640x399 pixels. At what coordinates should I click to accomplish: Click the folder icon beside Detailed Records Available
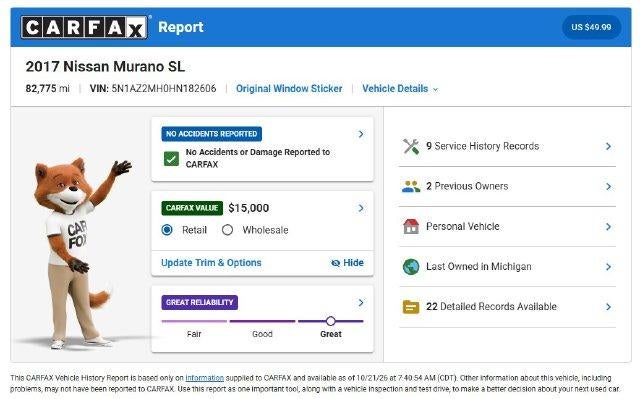[411, 307]
